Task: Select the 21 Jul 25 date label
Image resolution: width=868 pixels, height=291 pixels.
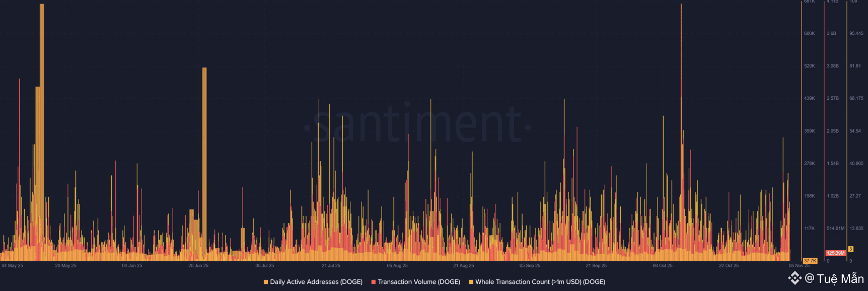Action: 331,266
